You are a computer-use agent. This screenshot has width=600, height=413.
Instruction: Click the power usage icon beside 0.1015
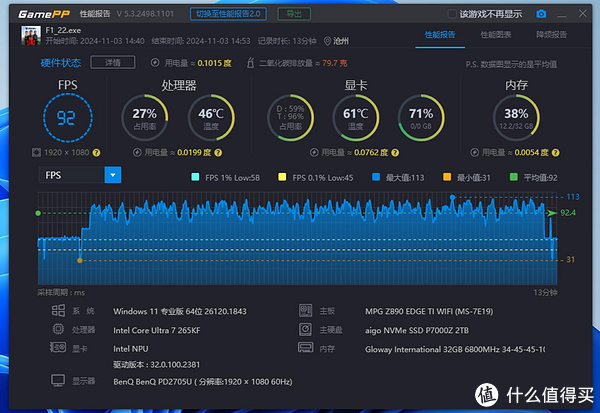pyautogui.click(x=155, y=62)
